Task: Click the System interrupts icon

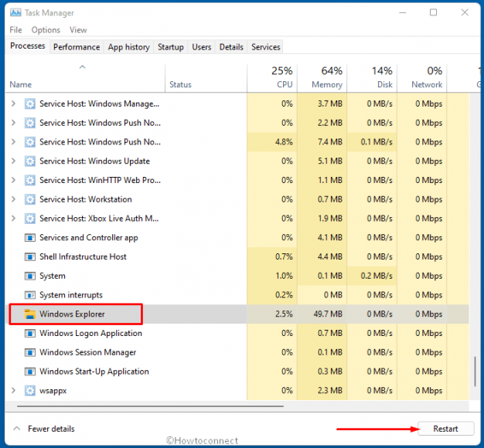Action: point(30,295)
